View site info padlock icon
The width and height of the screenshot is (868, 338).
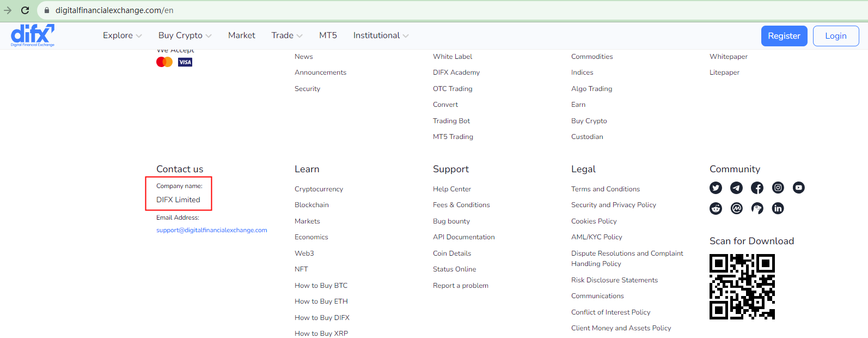[47, 10]
